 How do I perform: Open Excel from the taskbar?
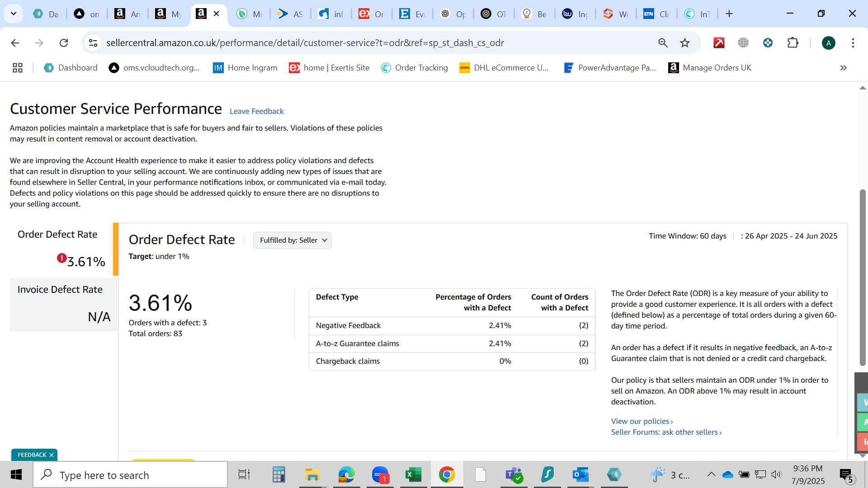tap(413, 475)
